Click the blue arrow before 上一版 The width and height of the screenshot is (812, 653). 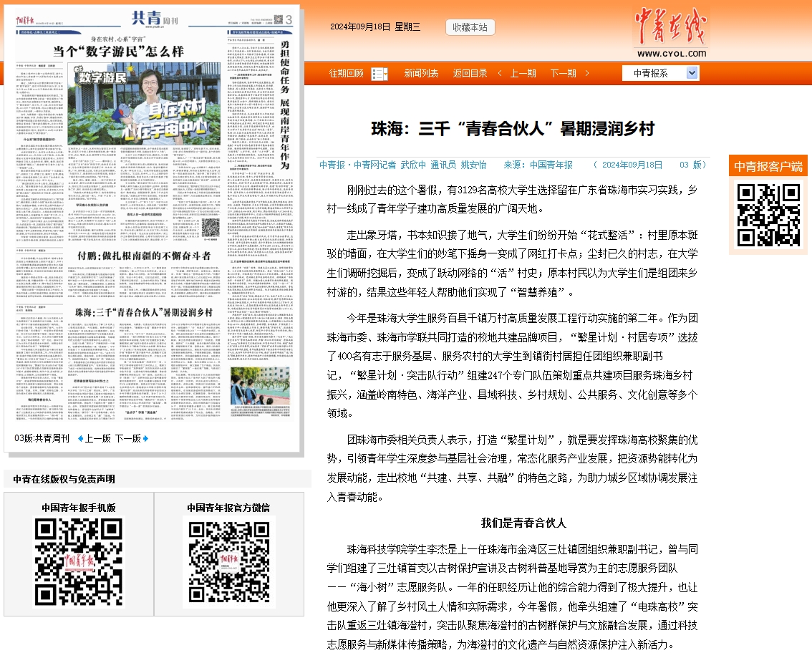point(80,438)
